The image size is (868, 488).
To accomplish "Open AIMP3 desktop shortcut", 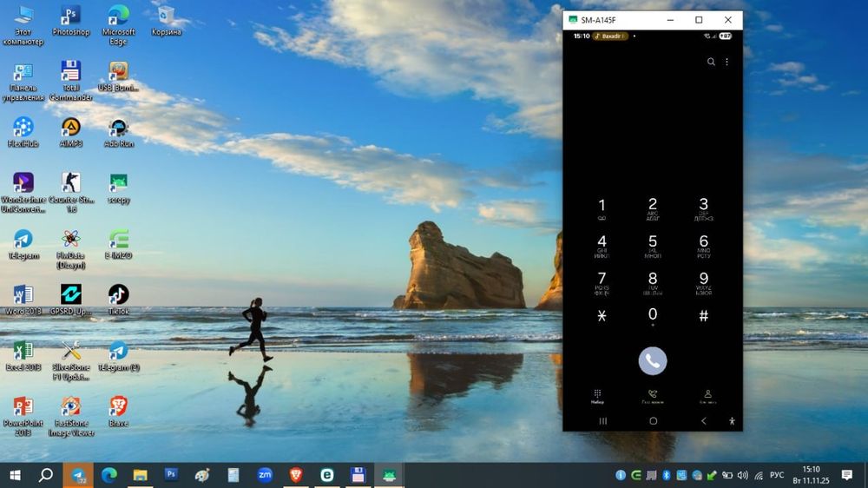I will point(71,132).
